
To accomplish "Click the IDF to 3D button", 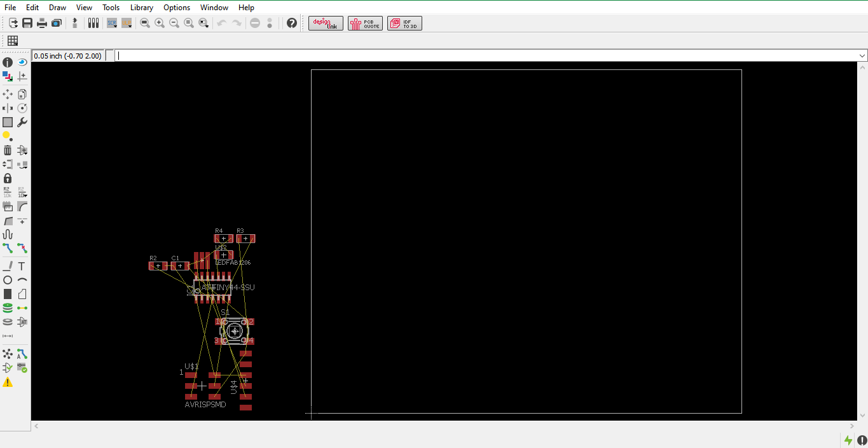I will click(x=404, y=24).
